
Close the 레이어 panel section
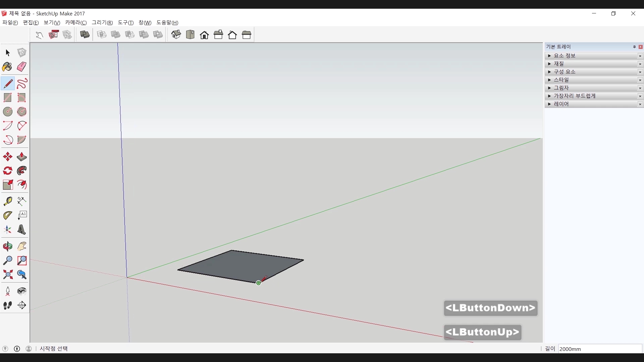(x=640, y=104)
